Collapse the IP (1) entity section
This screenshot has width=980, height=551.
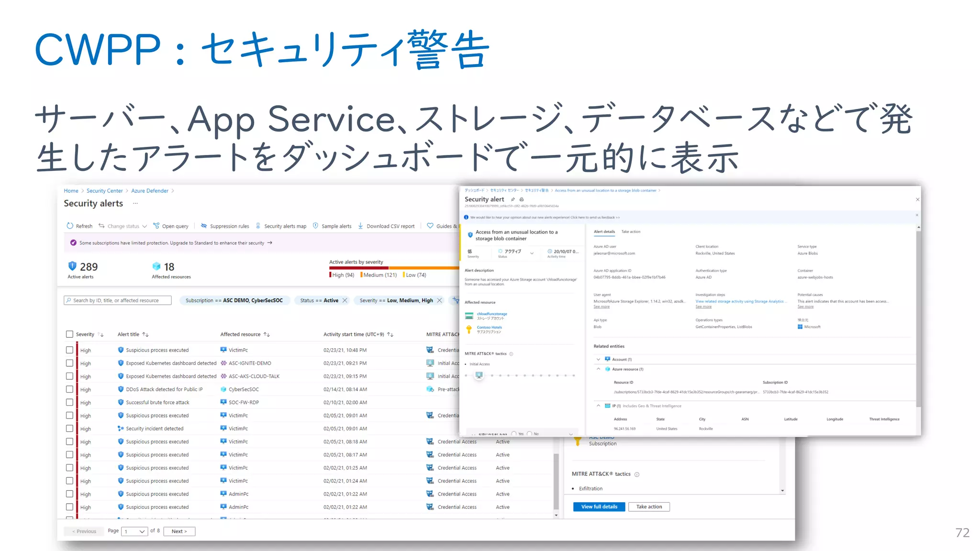(x=598, y=406)
